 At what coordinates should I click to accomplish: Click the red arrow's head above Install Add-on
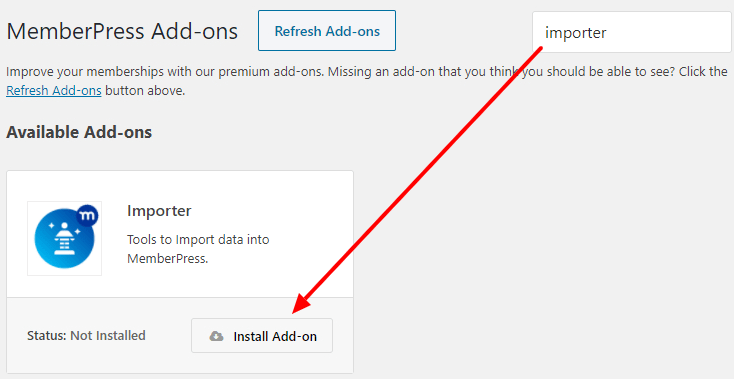tap(301, 303)
